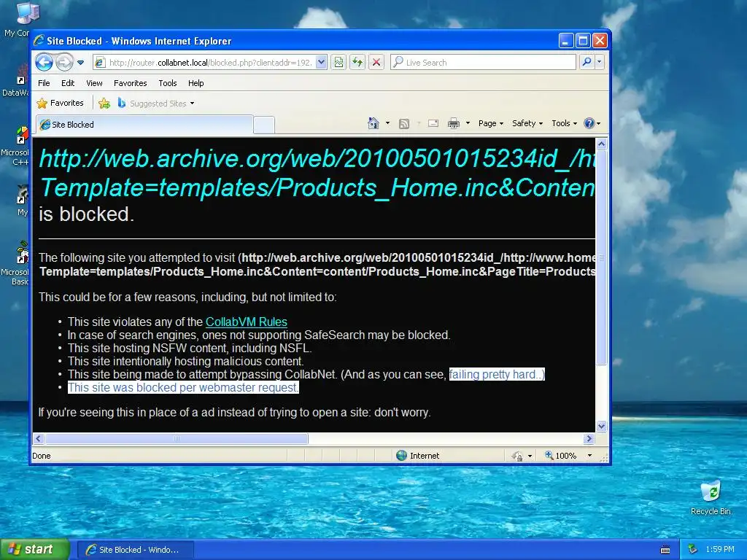Expand the Home button dropdown arrow

(387, 123)
